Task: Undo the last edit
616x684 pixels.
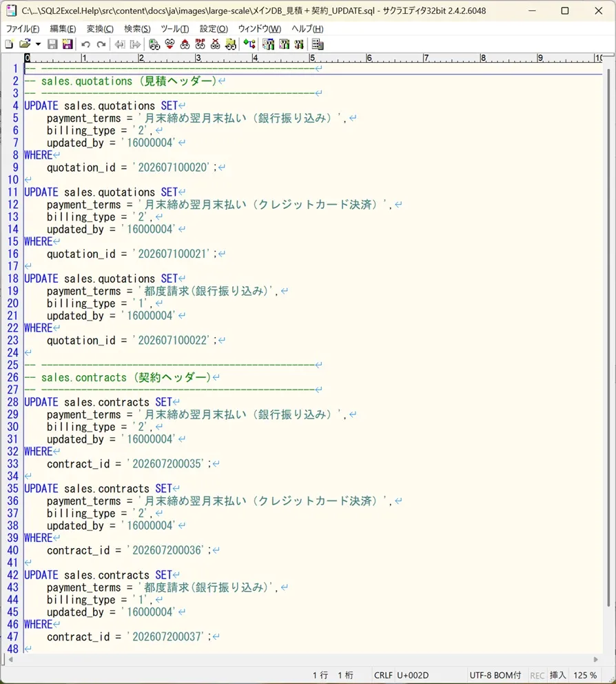Action: [x=86, y=44]
